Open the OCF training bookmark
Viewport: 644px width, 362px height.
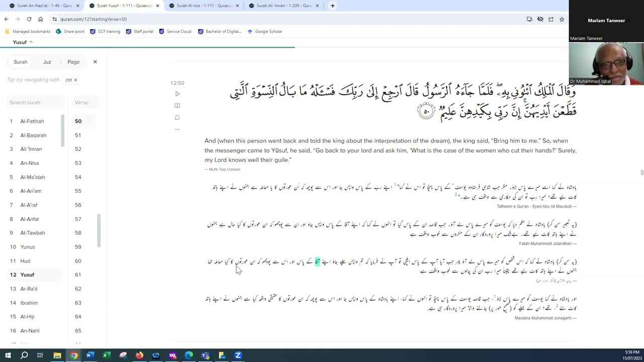click(105, 31)
